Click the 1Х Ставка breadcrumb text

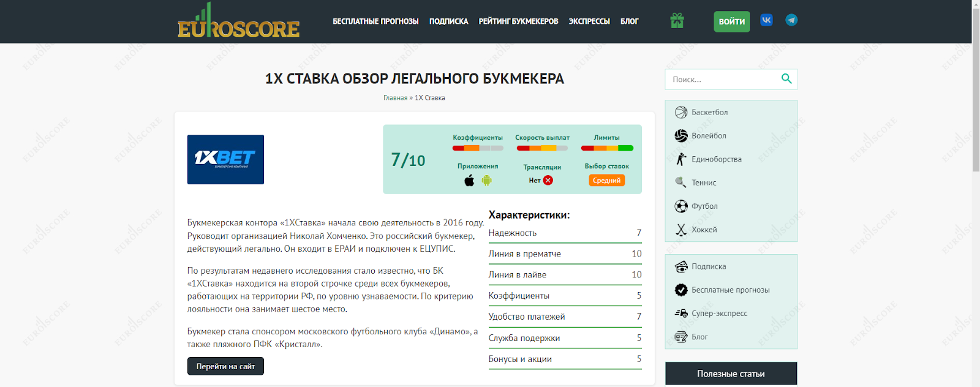430,98
